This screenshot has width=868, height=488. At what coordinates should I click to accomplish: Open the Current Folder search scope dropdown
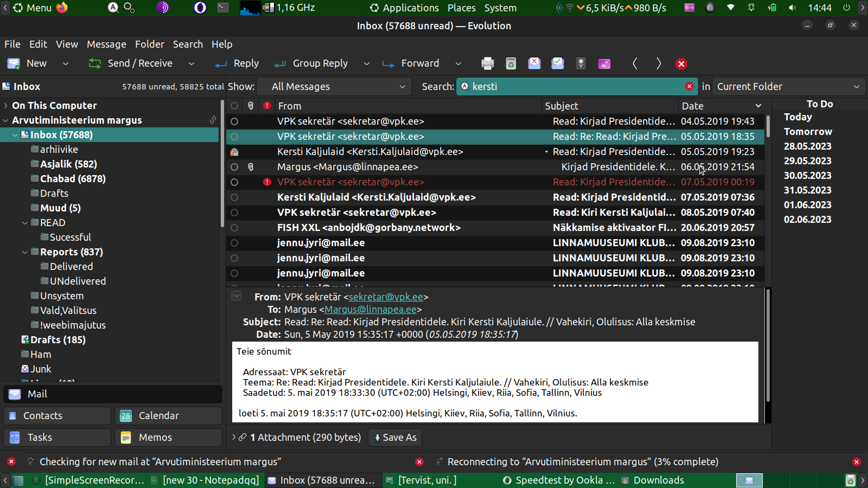point(788,87)
